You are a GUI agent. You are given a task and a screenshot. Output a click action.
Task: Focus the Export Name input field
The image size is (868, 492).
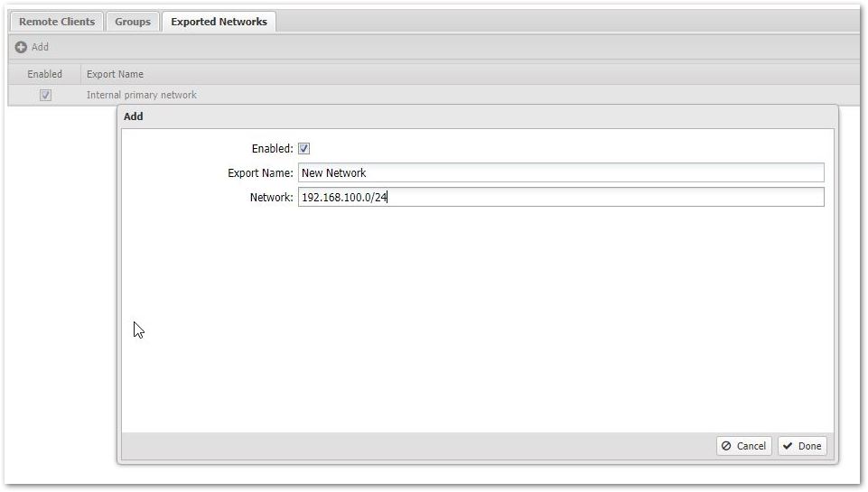pos(560,172)
